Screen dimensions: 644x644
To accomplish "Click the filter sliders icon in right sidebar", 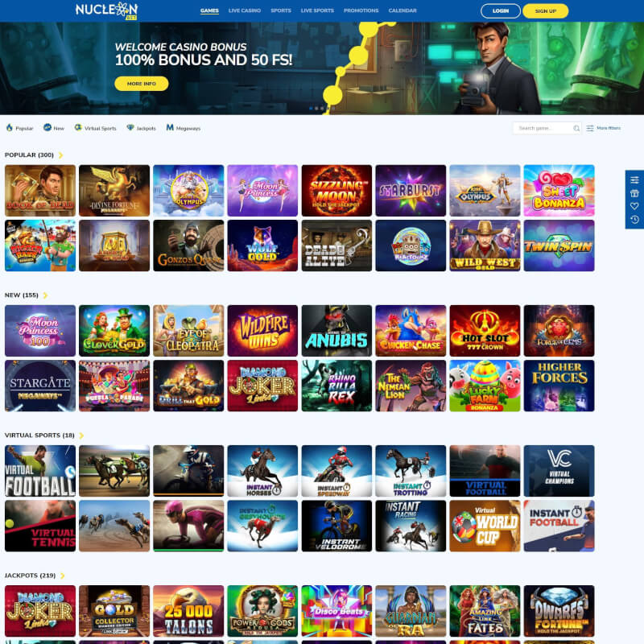I will tap(634, 180).
